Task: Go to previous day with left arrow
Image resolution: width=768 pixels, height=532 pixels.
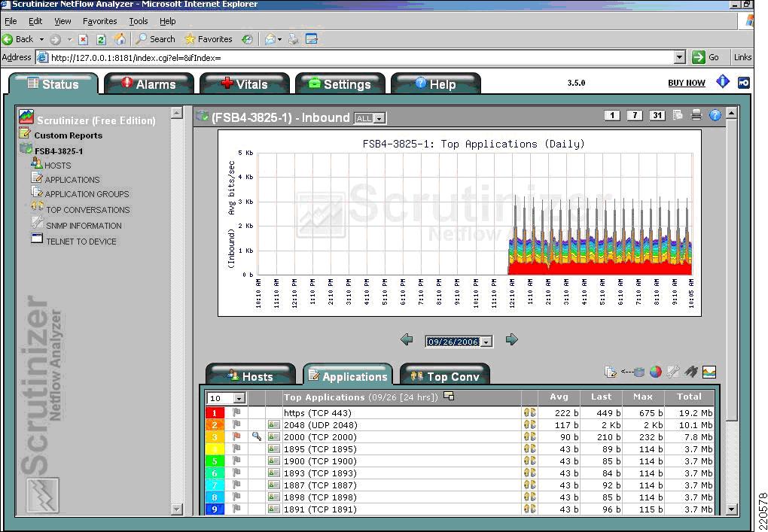Action: tap(407, 339)
